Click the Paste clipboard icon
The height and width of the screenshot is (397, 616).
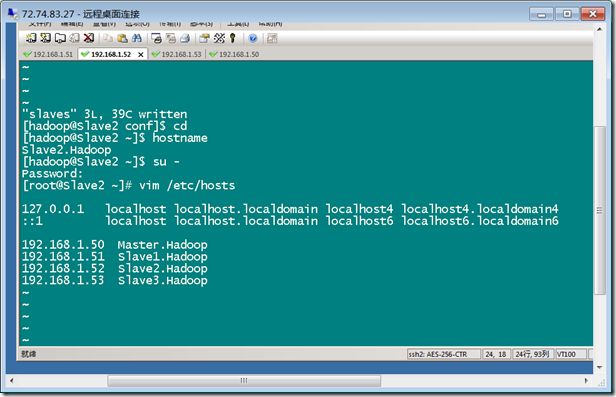coord(123,38)
